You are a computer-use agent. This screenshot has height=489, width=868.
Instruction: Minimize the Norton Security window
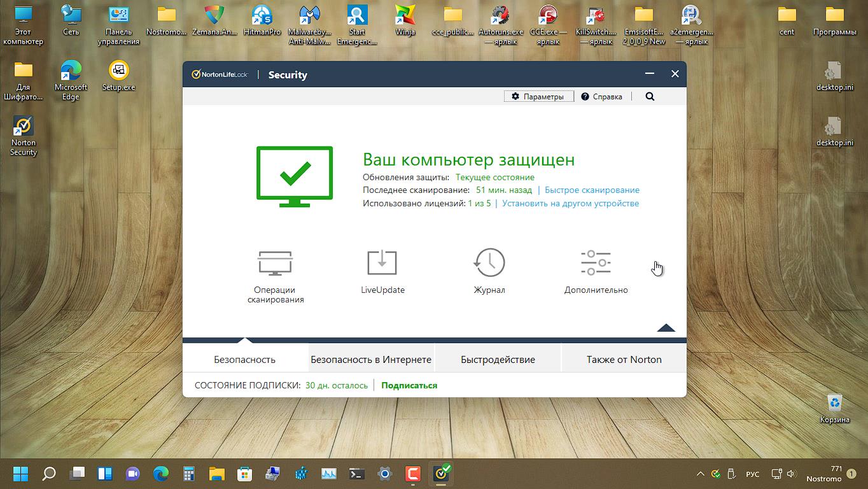pos(650,74)
